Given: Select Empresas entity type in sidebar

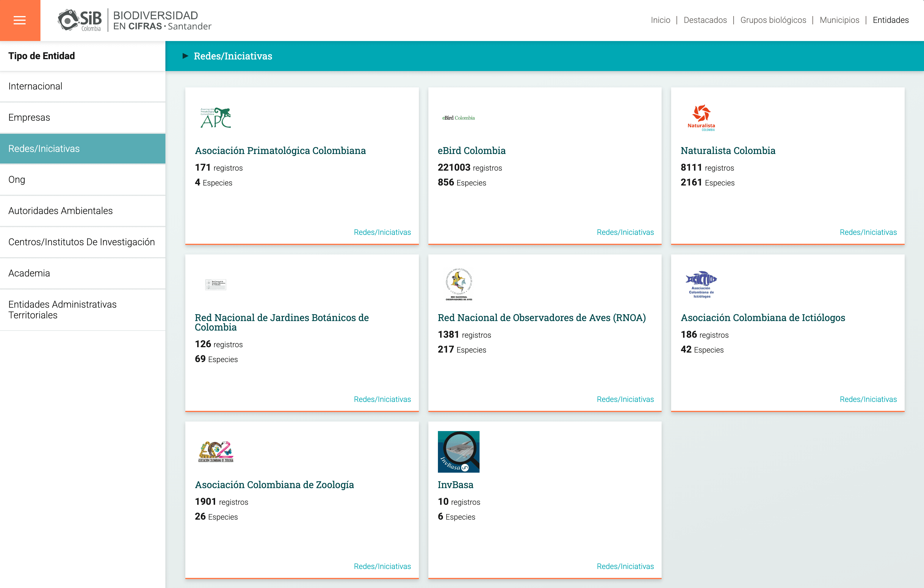Looking at the screenshot, I should pyautogui.click(x=82, y=117).
